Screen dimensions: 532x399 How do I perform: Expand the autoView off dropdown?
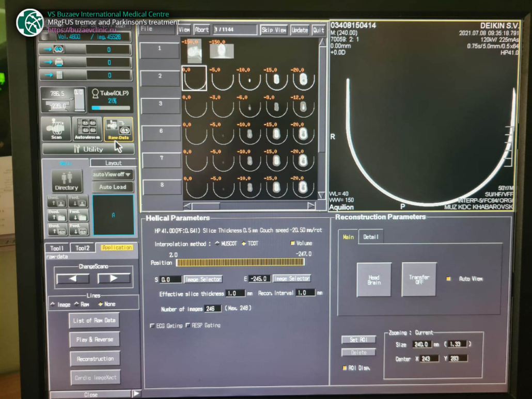[113, 174]
